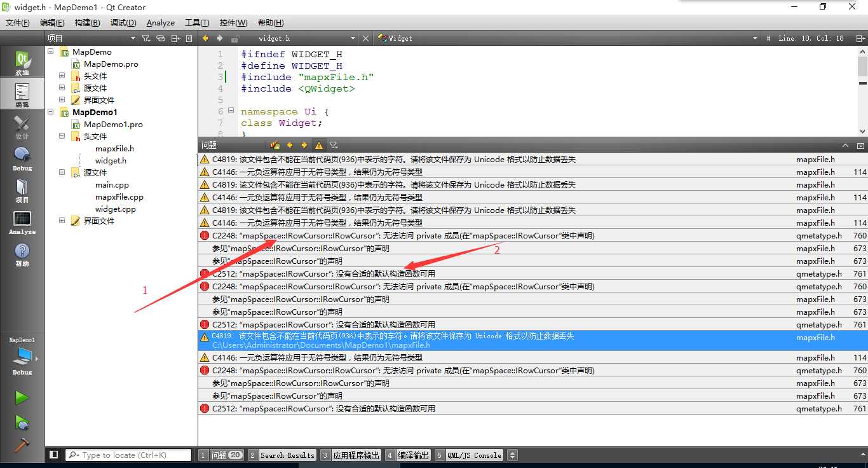Select mapxFile.h in project tree
This screenshot has width=868, height=468.
(114, 148)
